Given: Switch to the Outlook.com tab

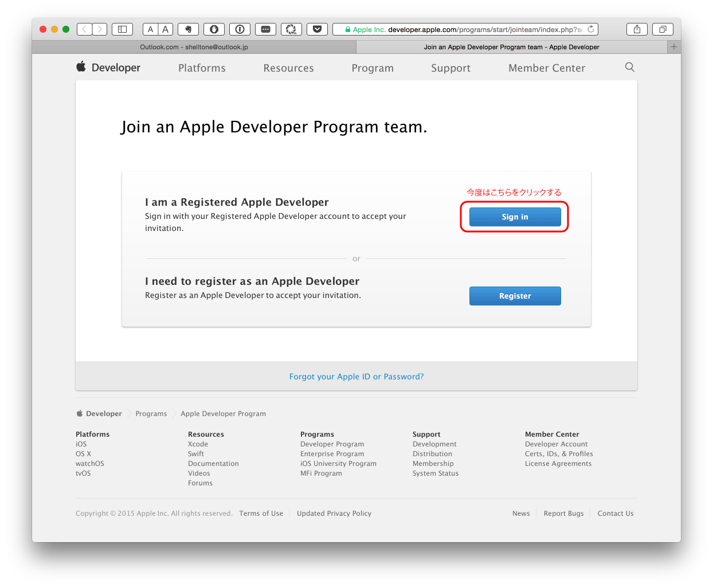Looking at the screenshot, I should coord(194,47).
